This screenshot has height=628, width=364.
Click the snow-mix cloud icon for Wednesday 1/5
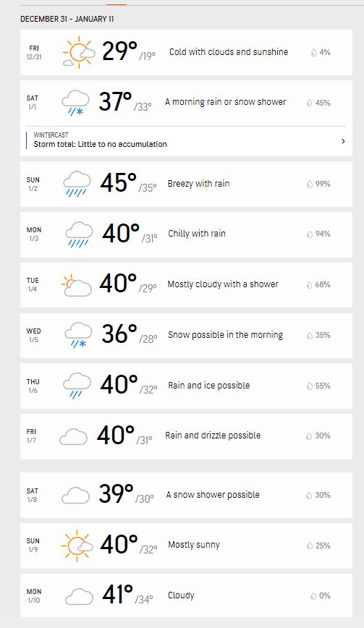[x=78, y=335]
